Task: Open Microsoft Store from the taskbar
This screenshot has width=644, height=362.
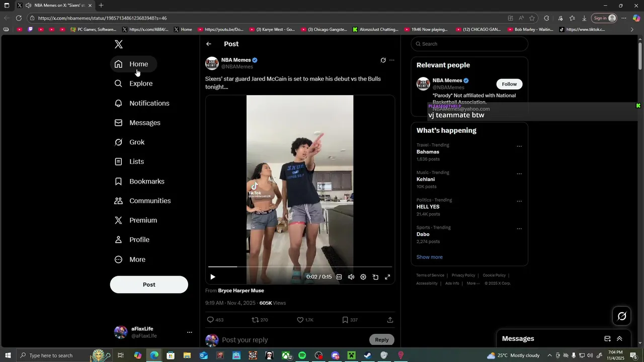Action: click(x=171, y=355)
